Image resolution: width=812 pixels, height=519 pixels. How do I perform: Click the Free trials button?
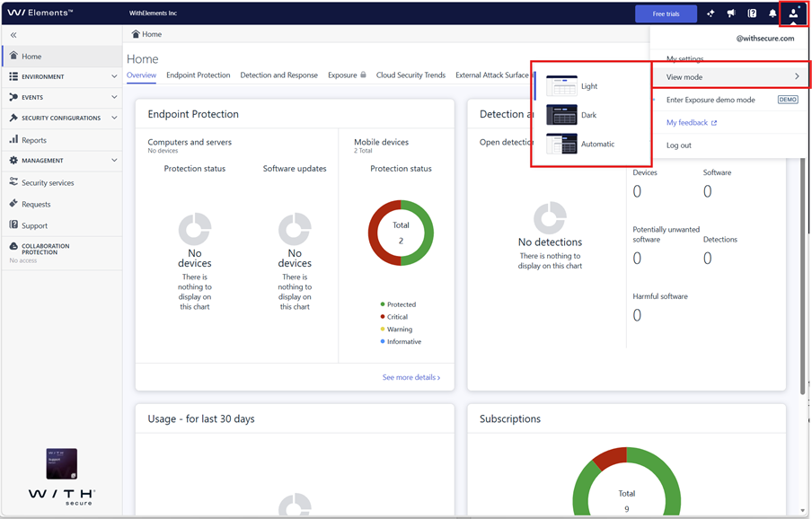[x=666, y=14]
